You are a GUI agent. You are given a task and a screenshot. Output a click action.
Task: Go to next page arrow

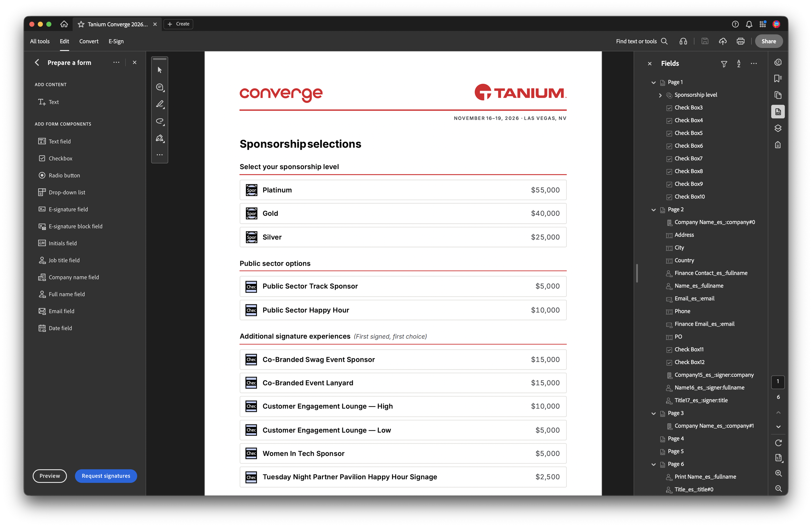778,427
